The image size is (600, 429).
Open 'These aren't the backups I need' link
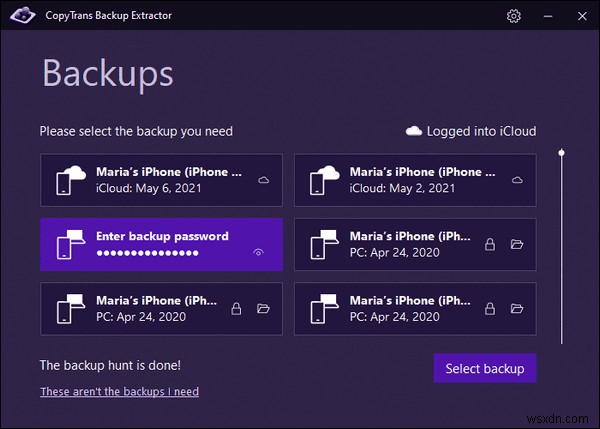(x=119, y=391)
